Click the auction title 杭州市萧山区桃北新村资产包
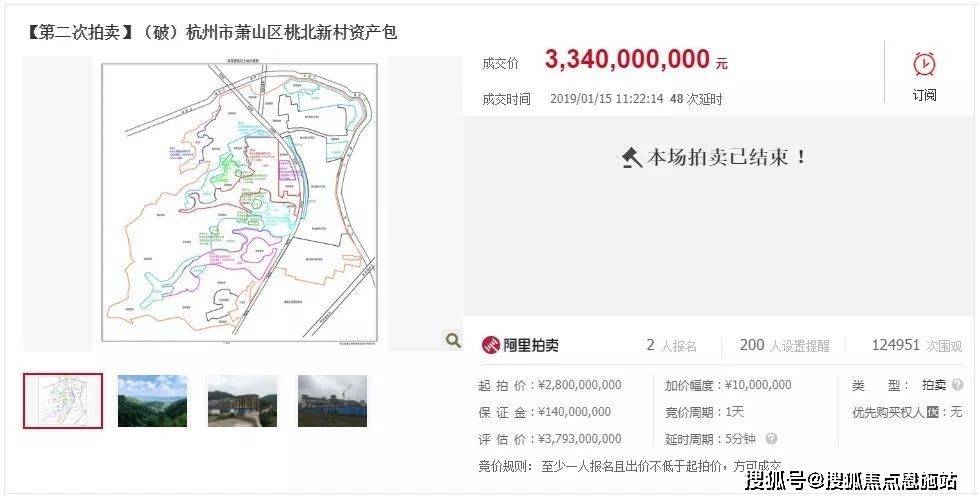The width and height of the screenshot is (979, 502). tap(292, 32)
